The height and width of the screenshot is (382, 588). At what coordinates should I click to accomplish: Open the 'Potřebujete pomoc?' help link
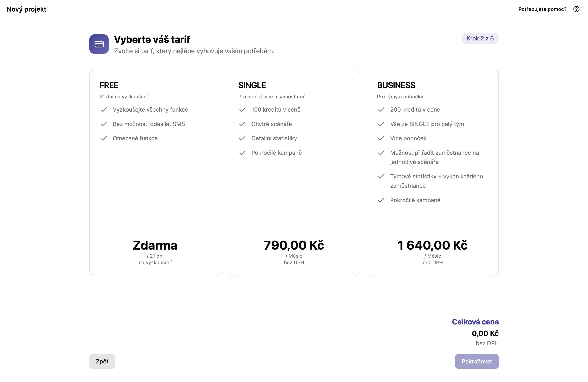pyautogui.click(x=542, y=9)
